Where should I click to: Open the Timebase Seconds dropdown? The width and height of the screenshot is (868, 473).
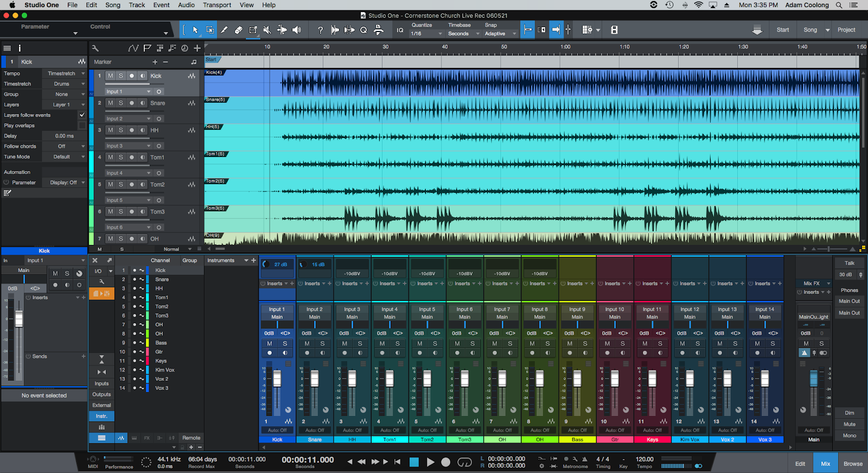coord(464,34)
